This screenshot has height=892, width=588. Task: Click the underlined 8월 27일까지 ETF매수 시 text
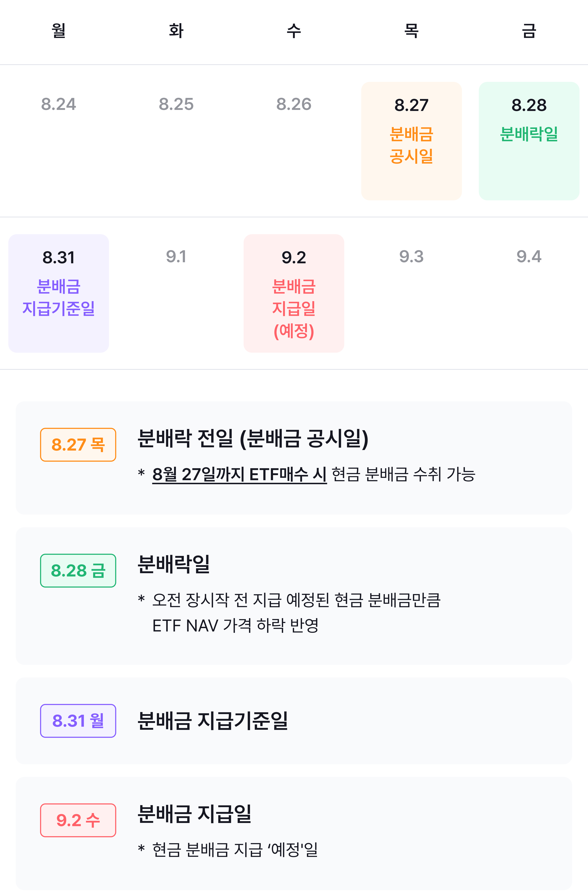click(x=240, y=474)
